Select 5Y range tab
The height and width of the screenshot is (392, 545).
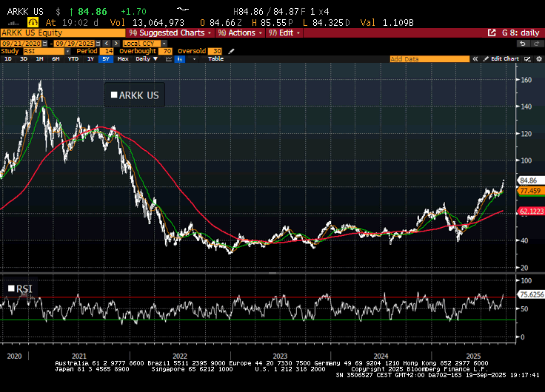(106, 59)
